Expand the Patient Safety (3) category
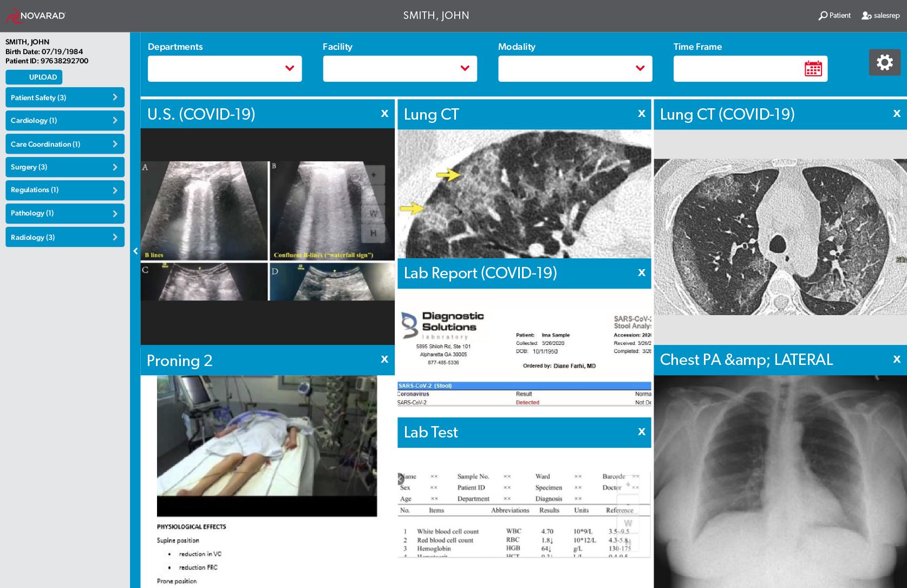The image size is (907, 588). tap(65, 97)
